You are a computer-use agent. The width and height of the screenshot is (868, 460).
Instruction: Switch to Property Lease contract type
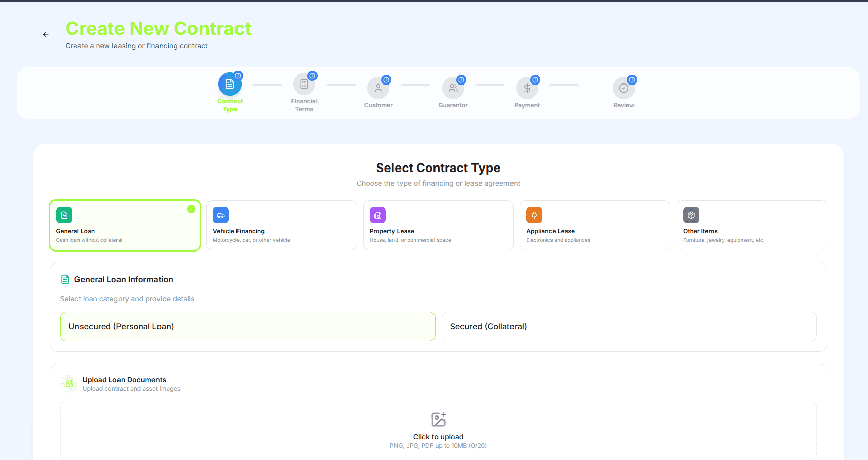(438, 225)
